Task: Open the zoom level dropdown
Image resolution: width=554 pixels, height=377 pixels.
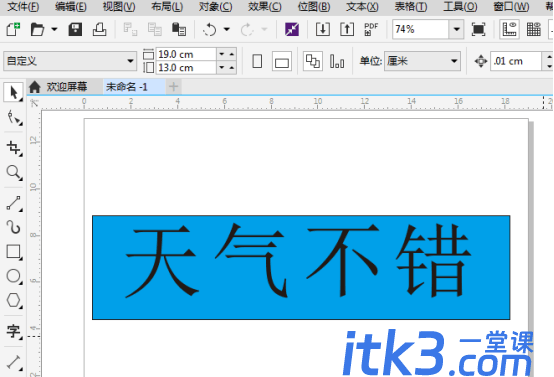Action: [x=456, y=29]
